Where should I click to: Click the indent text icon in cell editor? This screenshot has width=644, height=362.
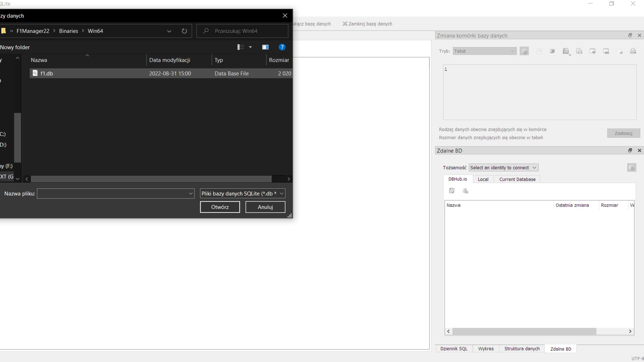tap(552, 51)
